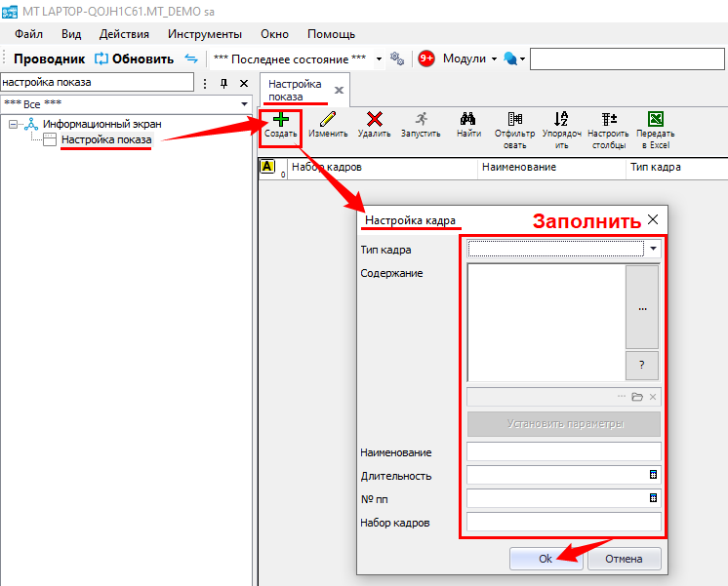728x586 pixels.
Task: Export with Передать в Excel icon
Action: [x=656, y=120]
